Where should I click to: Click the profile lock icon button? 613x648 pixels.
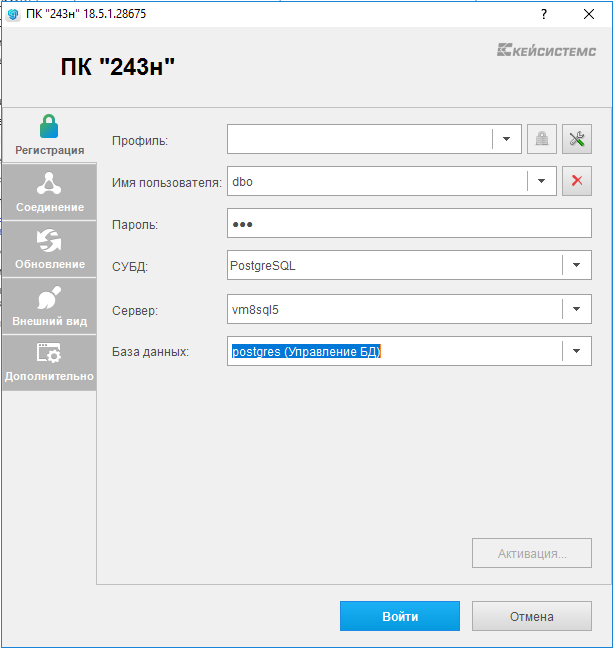[541, 139]
